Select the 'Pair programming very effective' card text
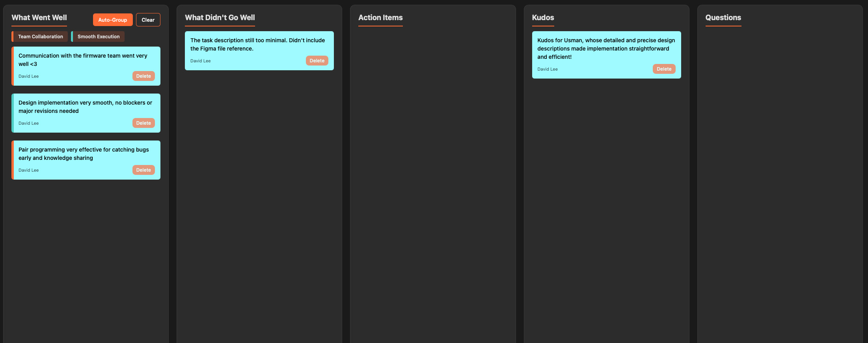The height and width of the screenshot is (343, 868). tap(84, 154)
